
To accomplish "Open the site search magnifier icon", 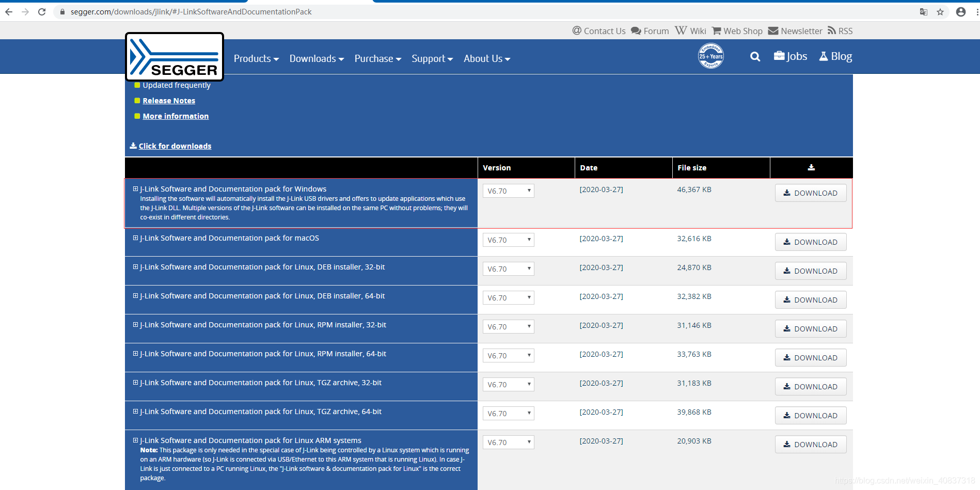I will (755, 57).
